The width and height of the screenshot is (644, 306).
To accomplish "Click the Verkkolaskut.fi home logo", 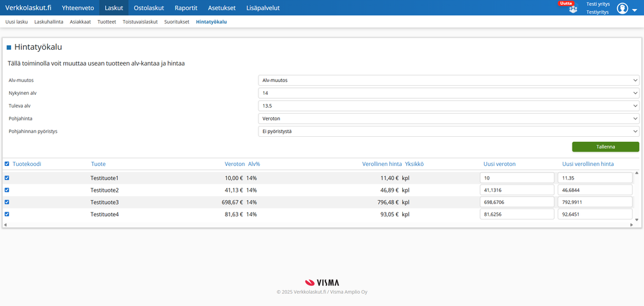I will point(28,8).
